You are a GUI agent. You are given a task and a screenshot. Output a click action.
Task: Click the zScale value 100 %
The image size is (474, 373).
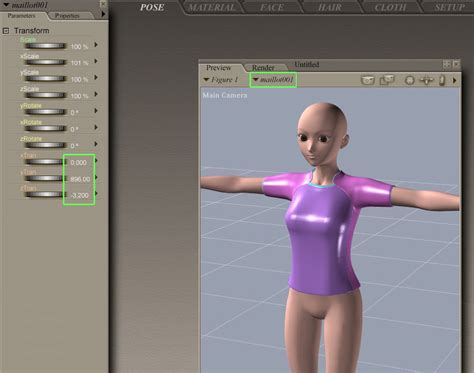click(x=79, y=96)
